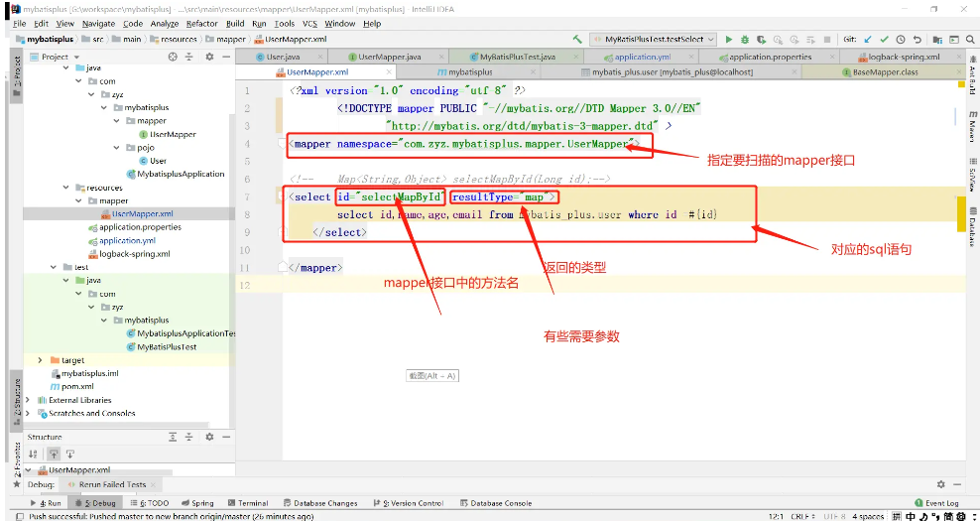Click Git update project arrow icon
Screen dimensions: 980x521
[x=868, y=39]
